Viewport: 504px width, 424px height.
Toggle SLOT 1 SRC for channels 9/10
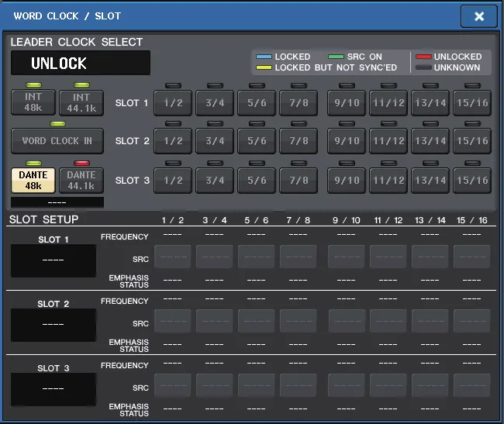coord(346,257)
